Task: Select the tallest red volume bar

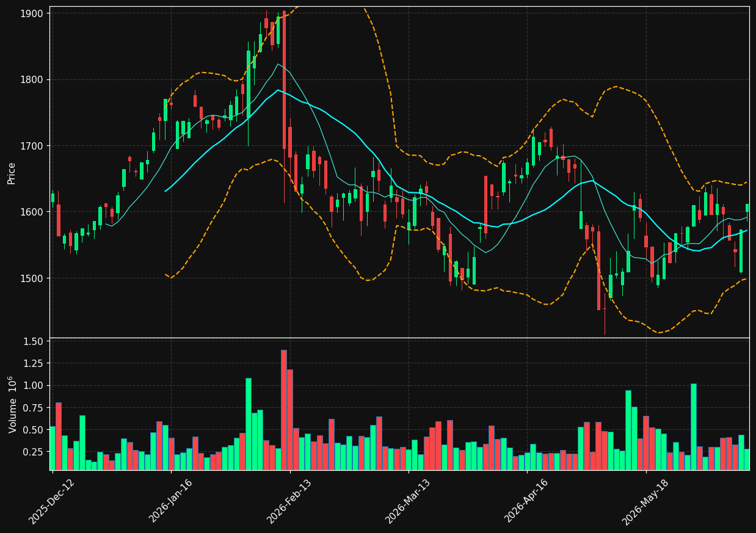Action: (x=284, y=410)
